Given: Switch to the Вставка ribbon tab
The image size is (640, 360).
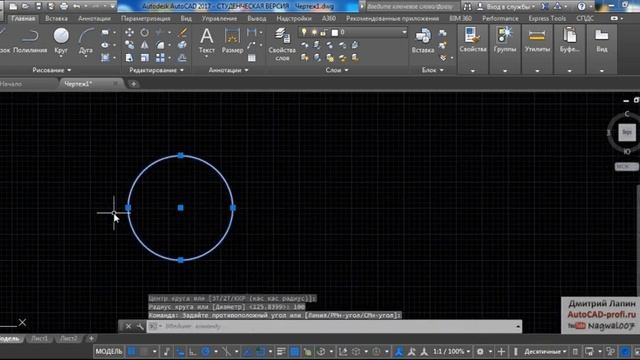Looking at the screenshot, I should click(x=56, y=19).
